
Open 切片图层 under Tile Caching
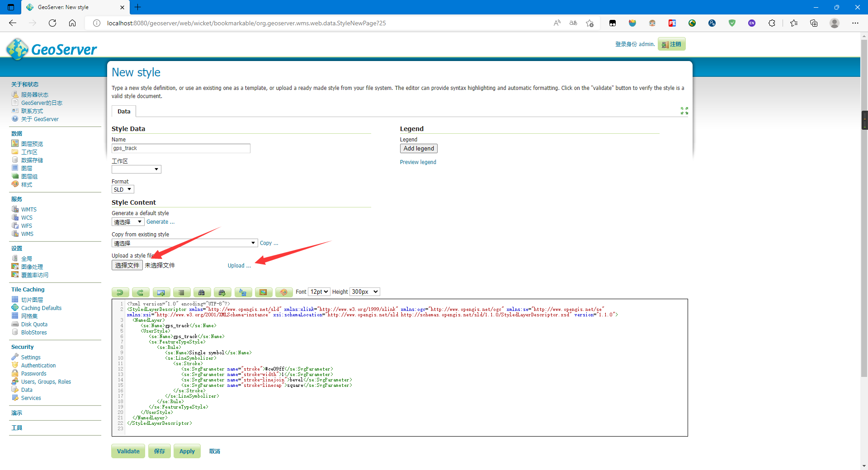tap(32, 300)
